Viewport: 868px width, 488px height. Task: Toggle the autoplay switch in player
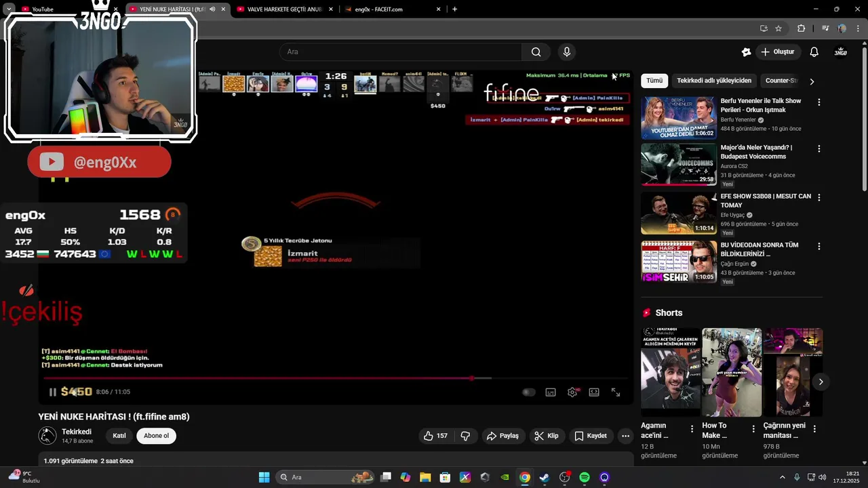529,392
